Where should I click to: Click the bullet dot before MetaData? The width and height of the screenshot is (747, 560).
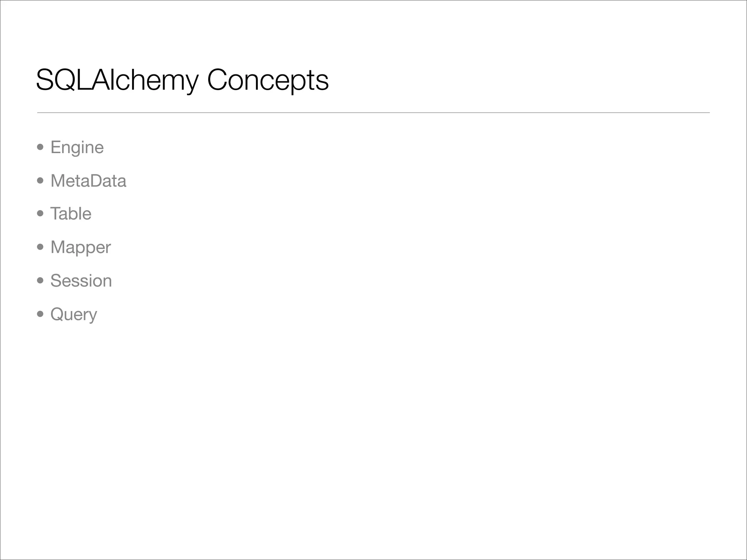pyautogui.click(x=40, y=180)
